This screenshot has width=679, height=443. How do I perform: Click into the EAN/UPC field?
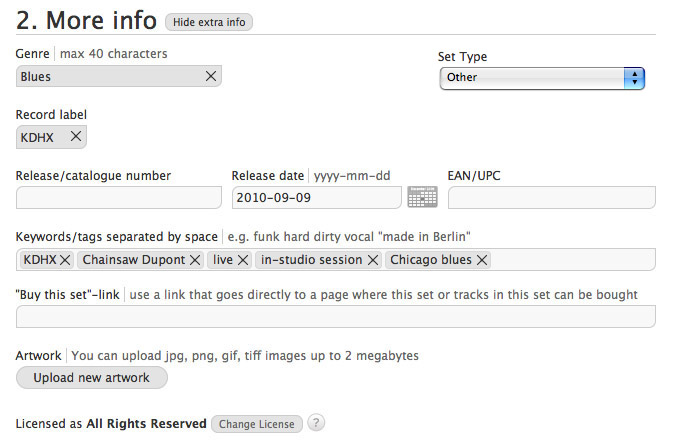coord(551,198)
